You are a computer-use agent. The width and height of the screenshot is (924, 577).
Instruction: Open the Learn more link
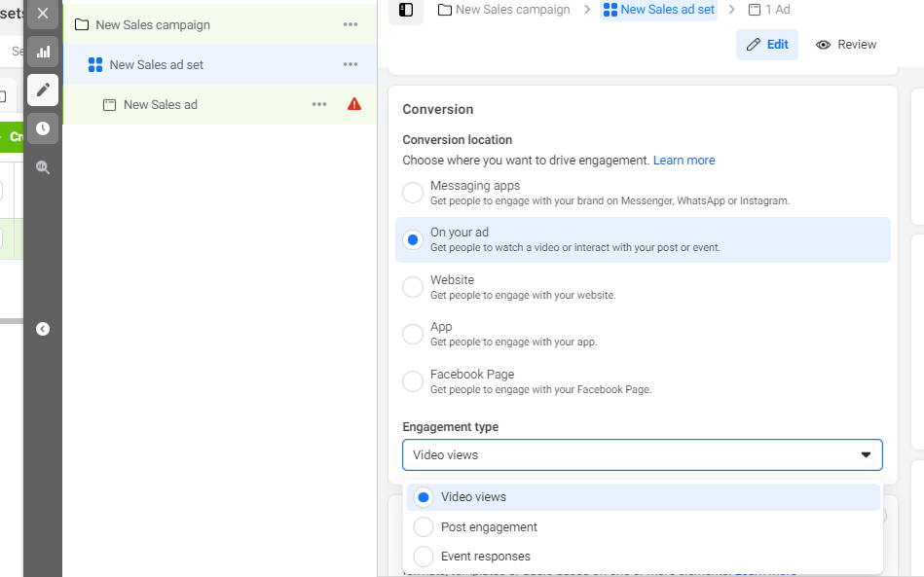(x=684, y=161)
